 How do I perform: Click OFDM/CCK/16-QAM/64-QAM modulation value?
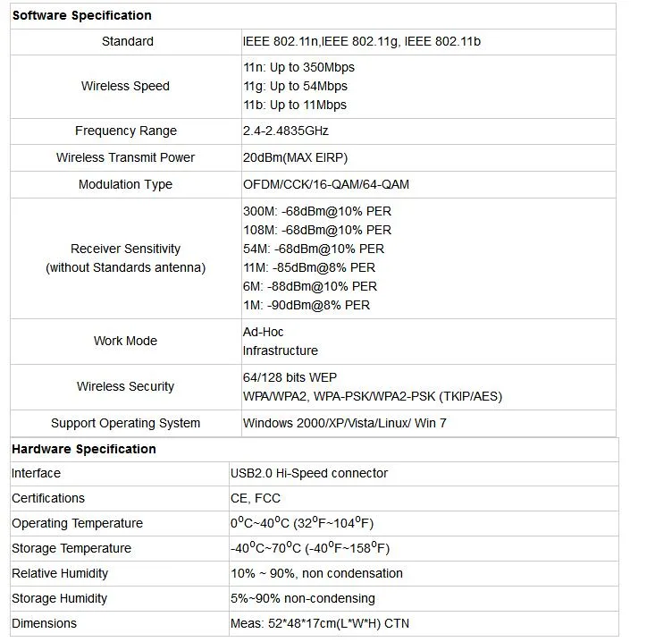pos(326,184)
